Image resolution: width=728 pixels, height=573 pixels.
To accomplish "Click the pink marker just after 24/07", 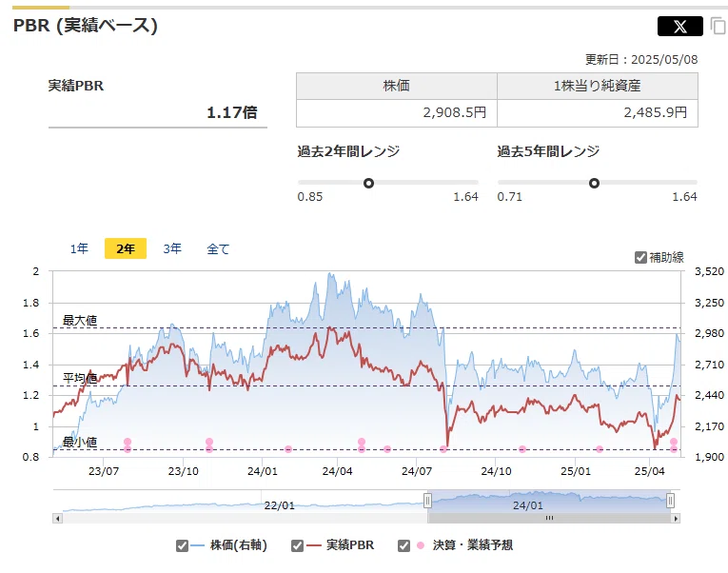I will click(443, 449).
